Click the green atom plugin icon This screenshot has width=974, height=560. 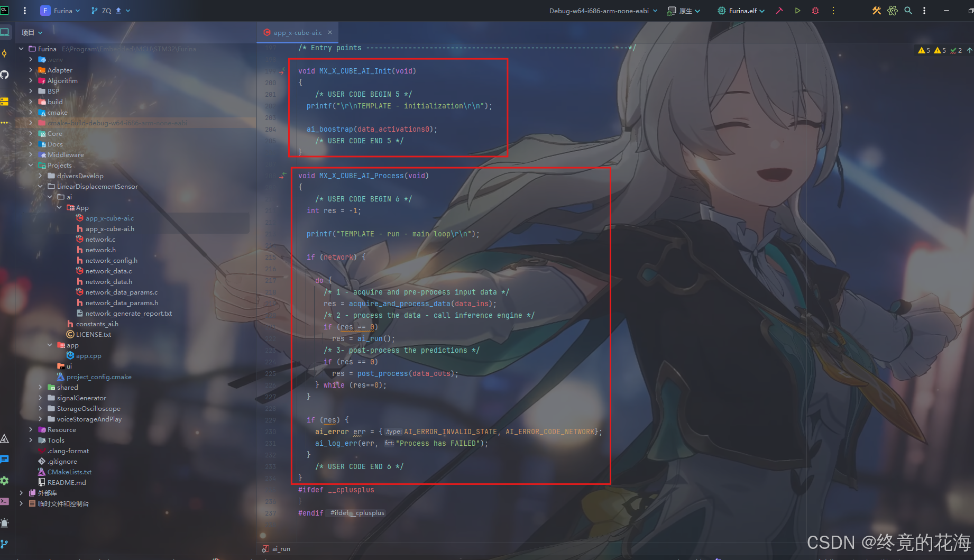[893, 11]
